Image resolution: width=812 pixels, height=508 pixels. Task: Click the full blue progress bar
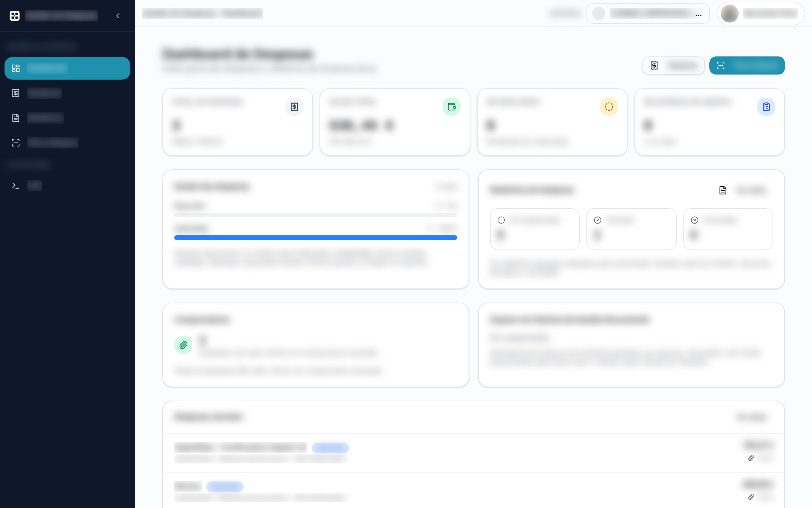[x=316, y=238]
